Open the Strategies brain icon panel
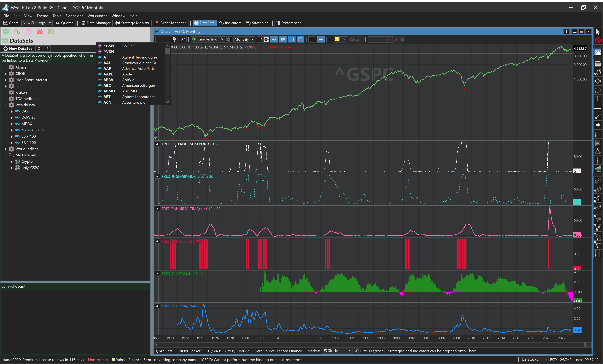603x364 pixels. (x=29, y=32)
